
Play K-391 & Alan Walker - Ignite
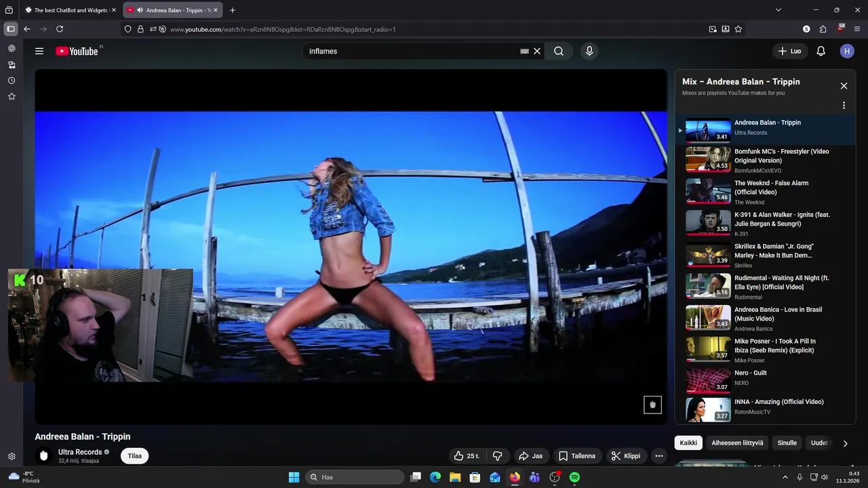point(765,224)
